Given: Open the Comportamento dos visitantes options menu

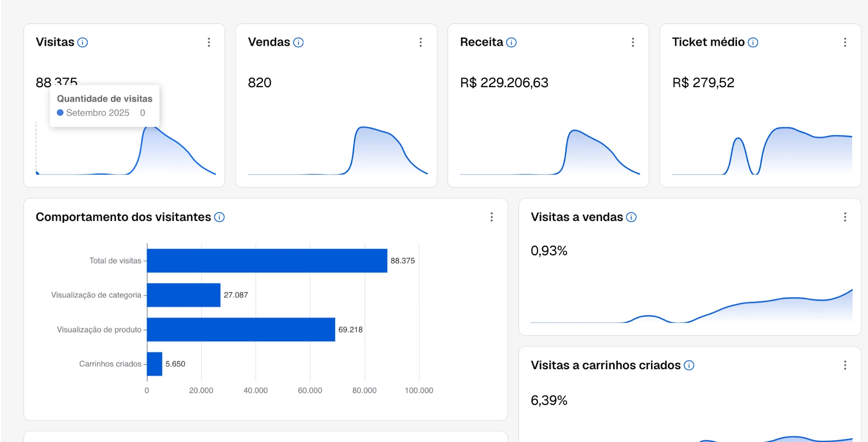Looking at the screenshot, I should 491,217.
